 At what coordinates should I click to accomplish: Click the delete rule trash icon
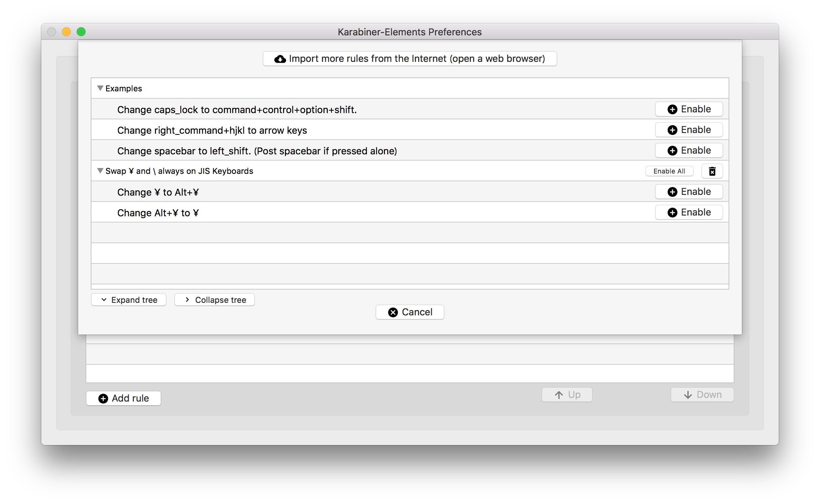(x=712, y=171)
